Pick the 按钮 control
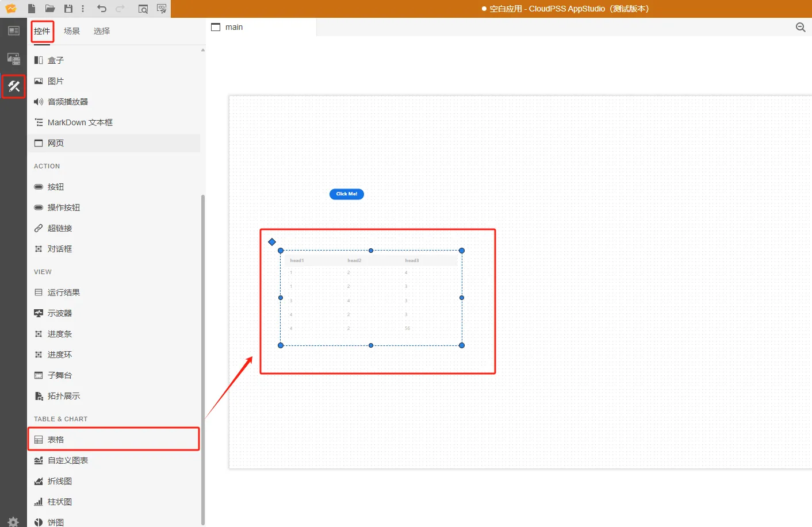 114,187
